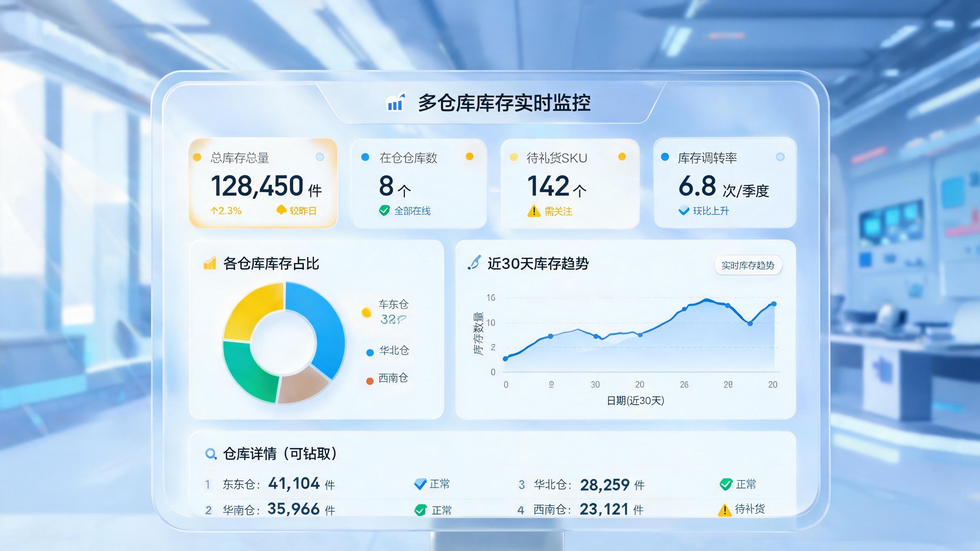Screen dimensions: 980x551
Task: Click the 全部在线 status text
Action: 412,210
